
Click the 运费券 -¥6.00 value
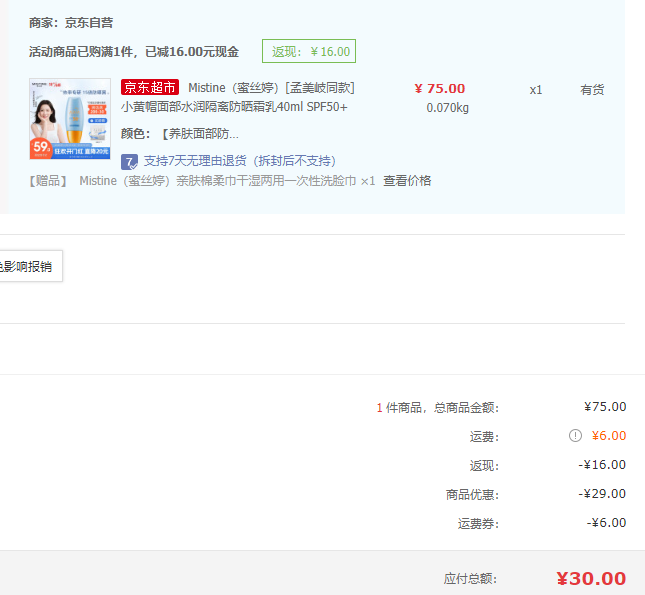(606, 523)
